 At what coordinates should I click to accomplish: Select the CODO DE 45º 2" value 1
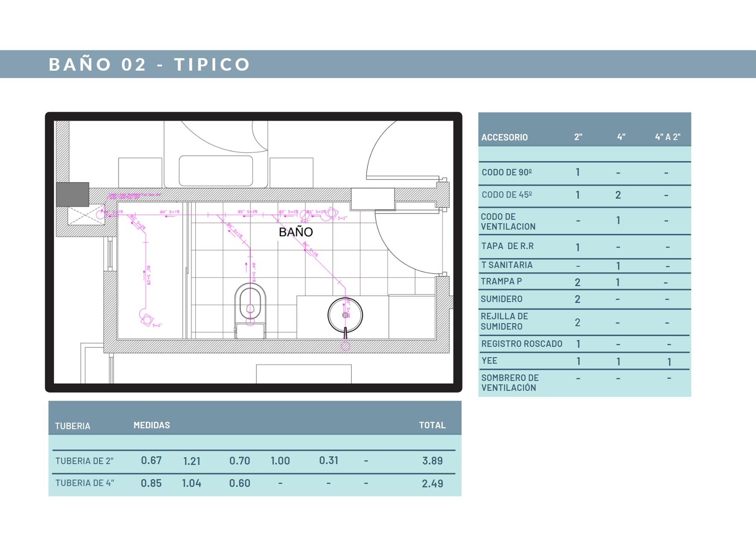coord(578,195)
